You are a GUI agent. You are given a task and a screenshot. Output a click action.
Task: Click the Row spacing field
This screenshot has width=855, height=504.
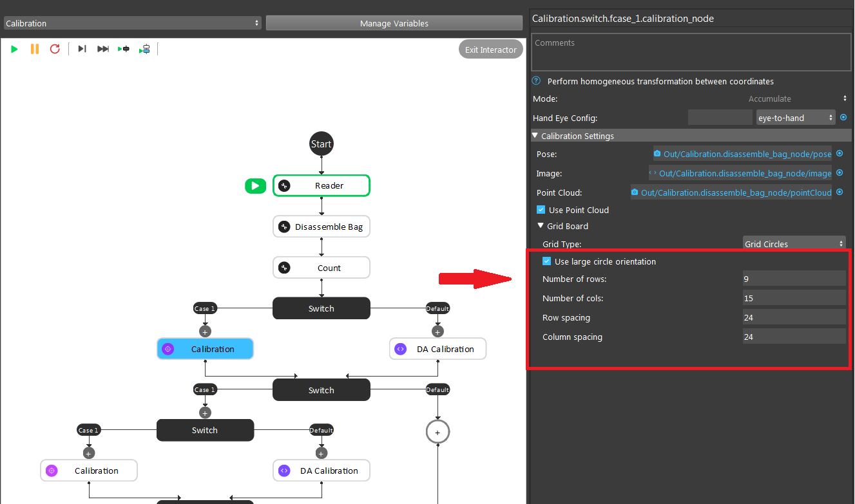coord(794,317)
